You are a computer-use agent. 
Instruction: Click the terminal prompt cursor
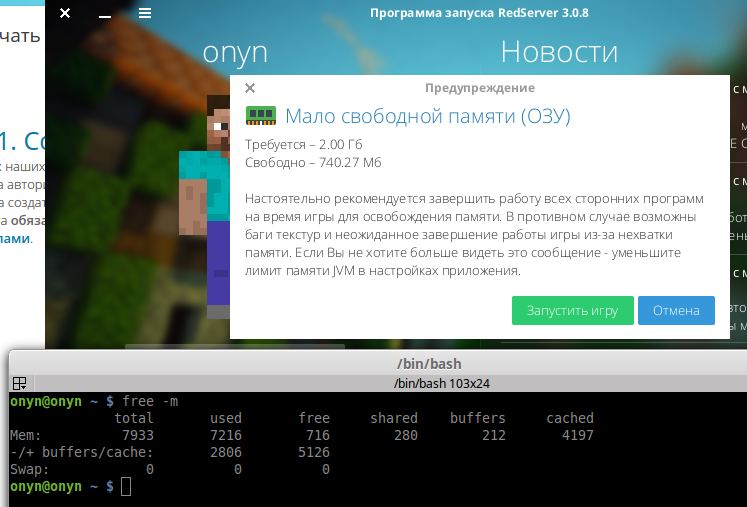[126, 487]
